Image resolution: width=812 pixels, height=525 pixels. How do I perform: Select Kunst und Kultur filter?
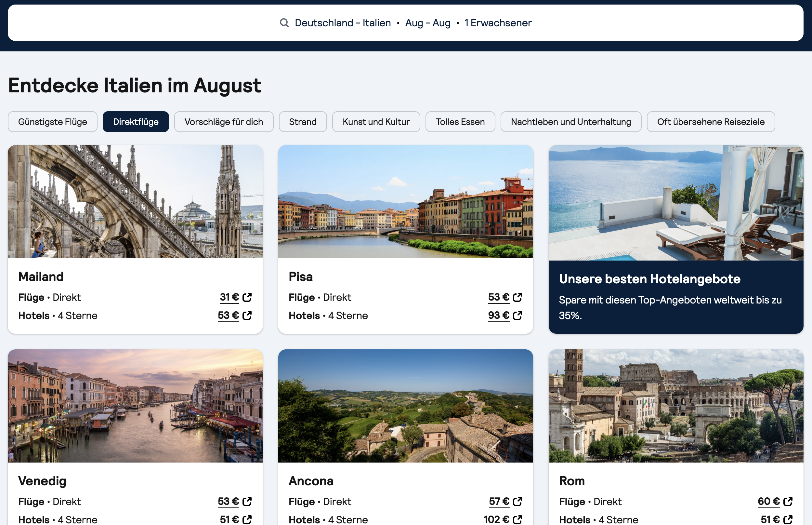click(376, 122)
